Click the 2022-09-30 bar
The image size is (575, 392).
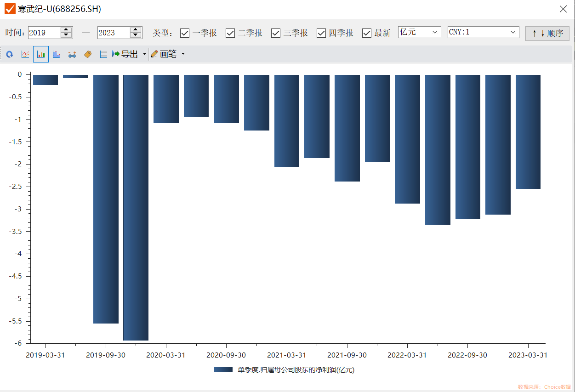pyautogui.click(x=468, y=147)
